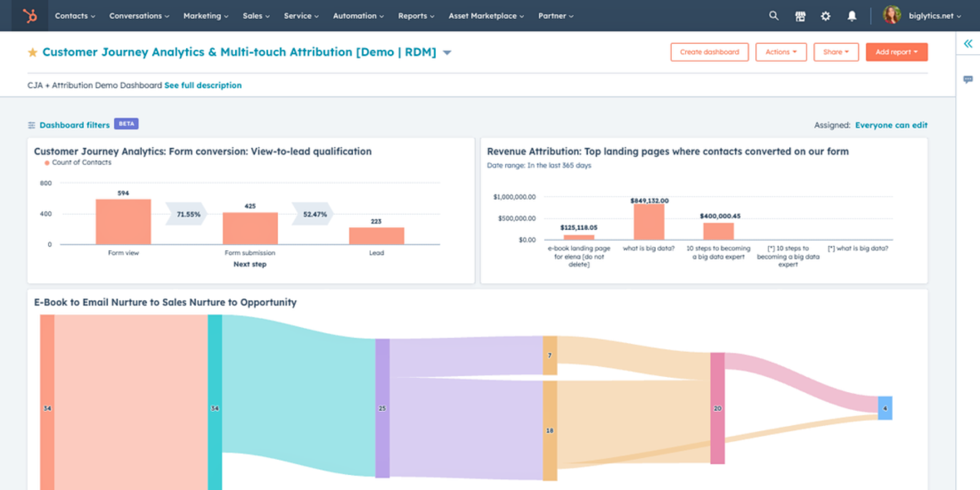This screenshot has width=980, height=490.
Task: Click the Form view bar showing 594
Action: coord(123,222)
